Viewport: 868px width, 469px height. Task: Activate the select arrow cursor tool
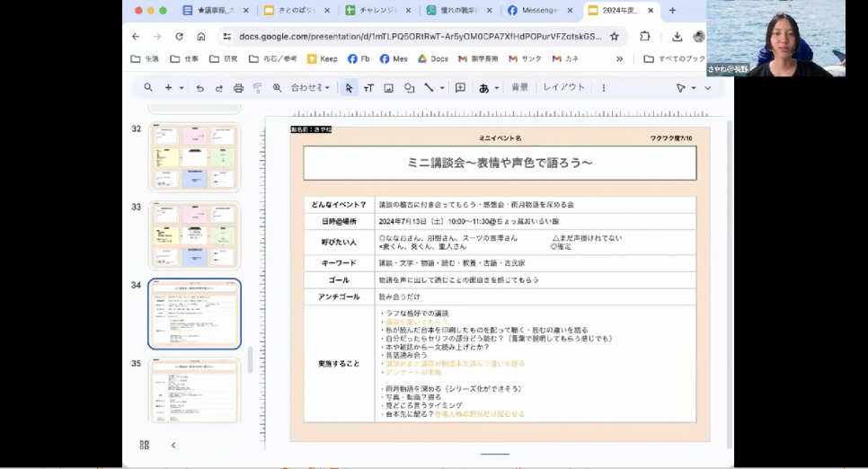[x=349, y=88]
